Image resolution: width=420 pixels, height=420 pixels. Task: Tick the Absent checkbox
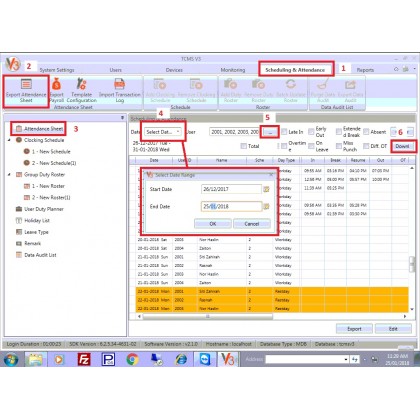[x=366, y=132]
